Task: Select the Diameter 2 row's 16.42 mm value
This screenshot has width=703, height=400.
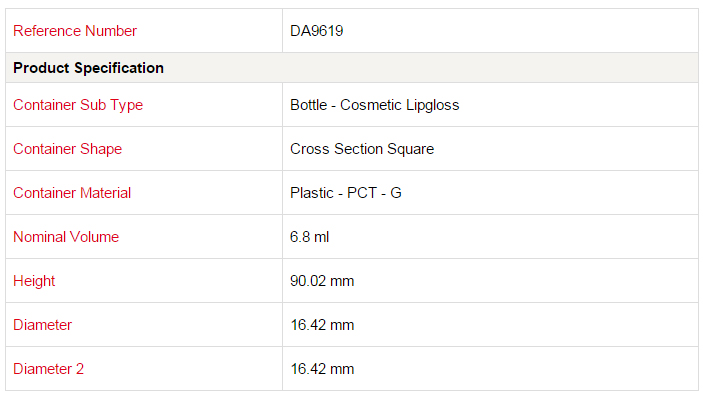Action: coord(322,369)
